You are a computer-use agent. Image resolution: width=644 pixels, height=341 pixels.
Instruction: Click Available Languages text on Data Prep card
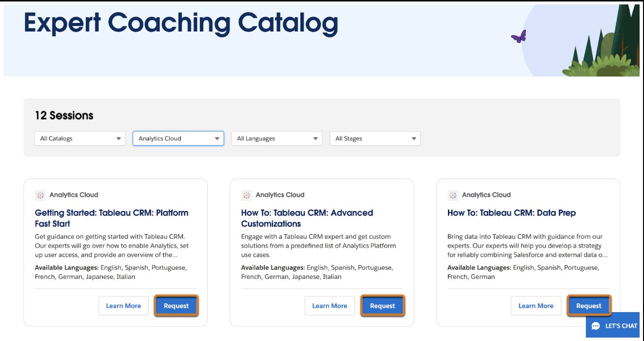point(523,272)
